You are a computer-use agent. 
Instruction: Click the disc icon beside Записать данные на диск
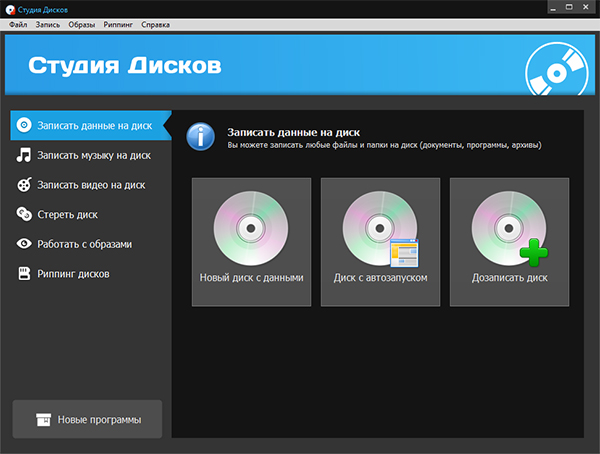24,126
